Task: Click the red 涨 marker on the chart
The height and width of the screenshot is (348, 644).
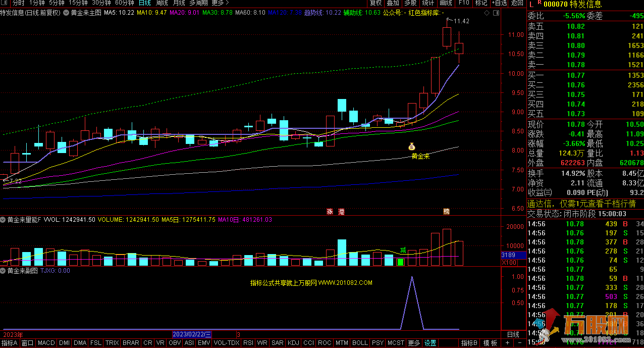Action: pos(330,212)
